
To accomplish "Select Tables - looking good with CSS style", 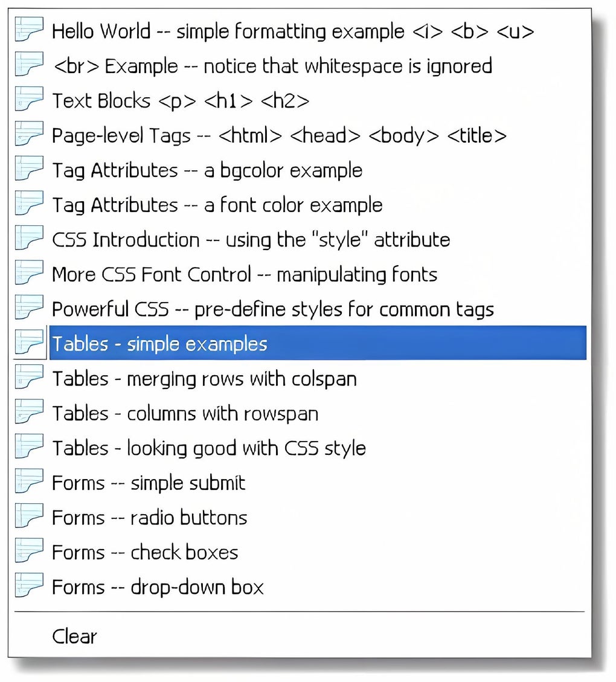I will click(x=209, y=448).
